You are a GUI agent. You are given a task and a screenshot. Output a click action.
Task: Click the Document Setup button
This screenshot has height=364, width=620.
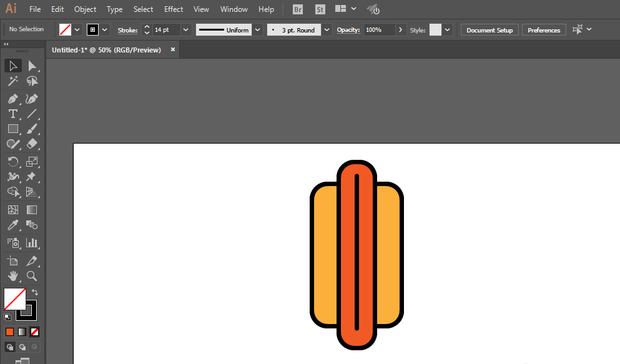coord(490,30)
